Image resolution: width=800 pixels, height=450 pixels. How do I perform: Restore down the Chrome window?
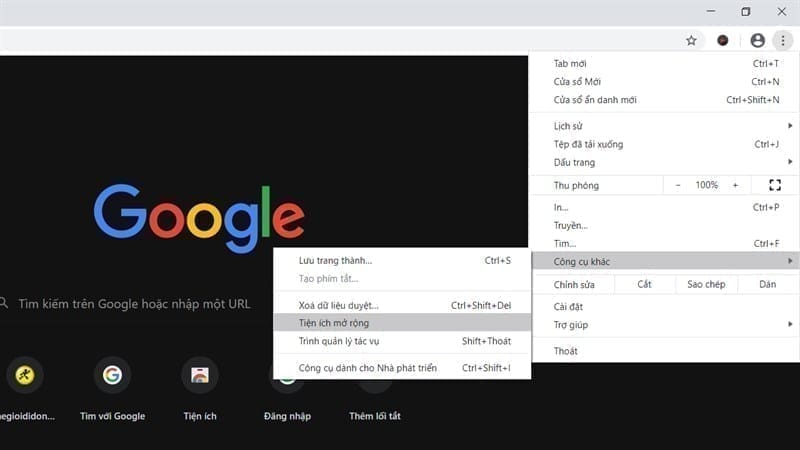click(x=746, y=11)
